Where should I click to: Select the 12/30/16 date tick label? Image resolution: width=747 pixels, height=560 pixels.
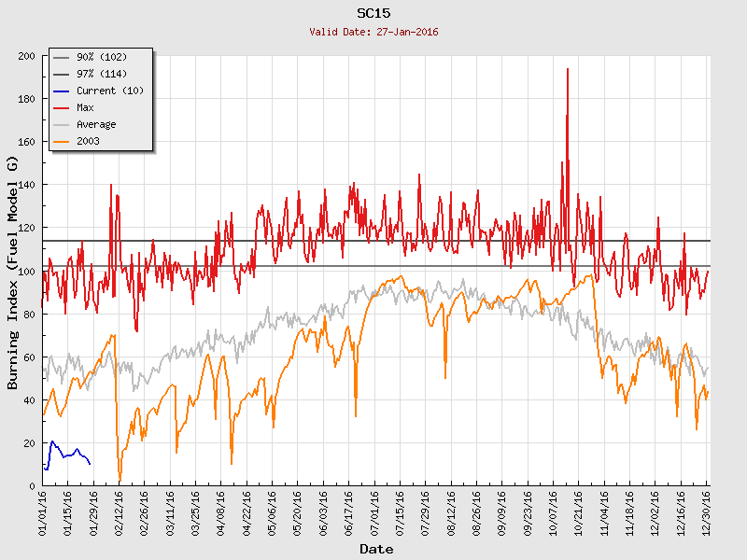click(708, 511)
